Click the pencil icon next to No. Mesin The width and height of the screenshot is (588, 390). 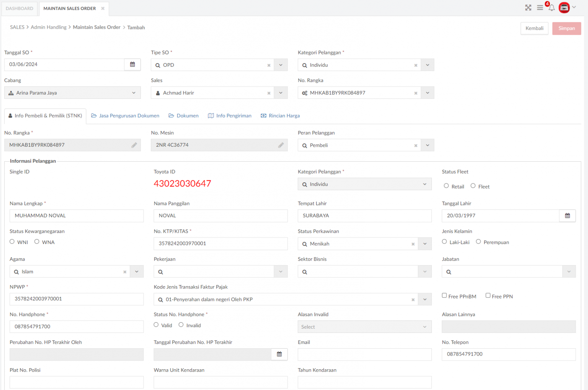pyautogui.click(x=281, y=145)
